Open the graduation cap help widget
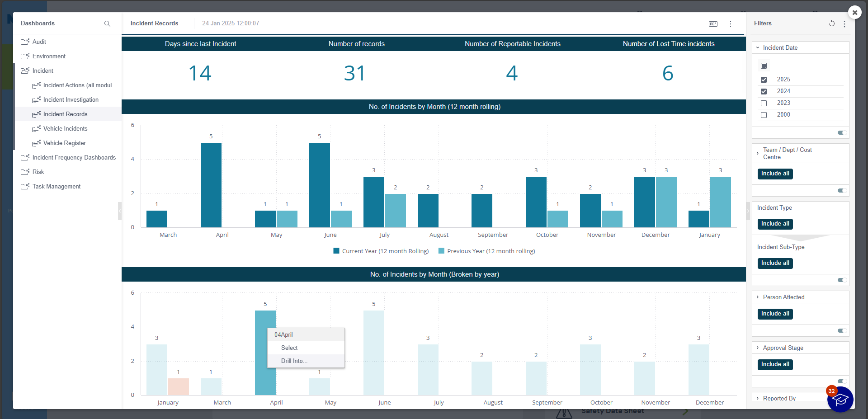The image size is (868, 419). tap(840, 400)
